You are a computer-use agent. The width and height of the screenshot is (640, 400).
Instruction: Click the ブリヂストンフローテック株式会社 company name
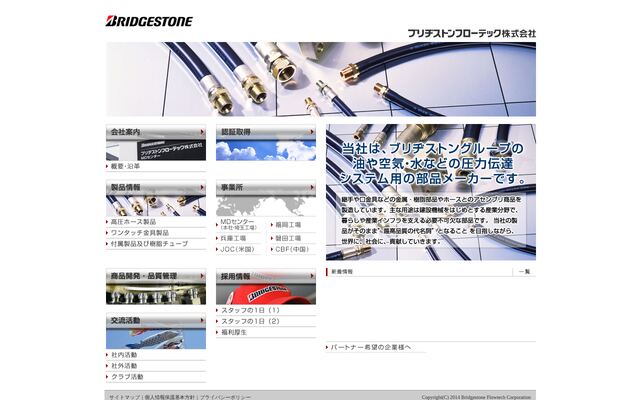[472, 33]
